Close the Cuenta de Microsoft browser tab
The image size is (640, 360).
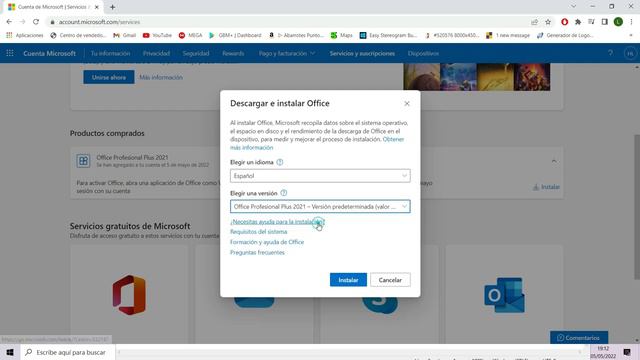(97, 7)
